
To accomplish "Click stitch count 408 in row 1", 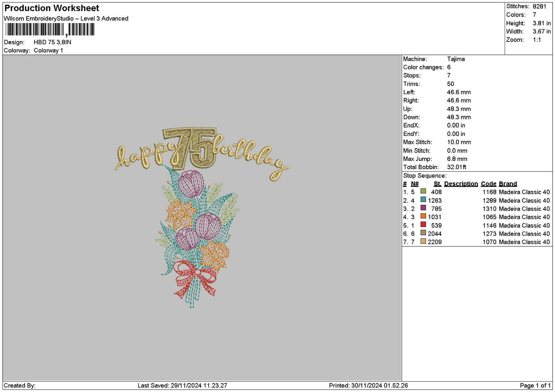I will (436, 192).
